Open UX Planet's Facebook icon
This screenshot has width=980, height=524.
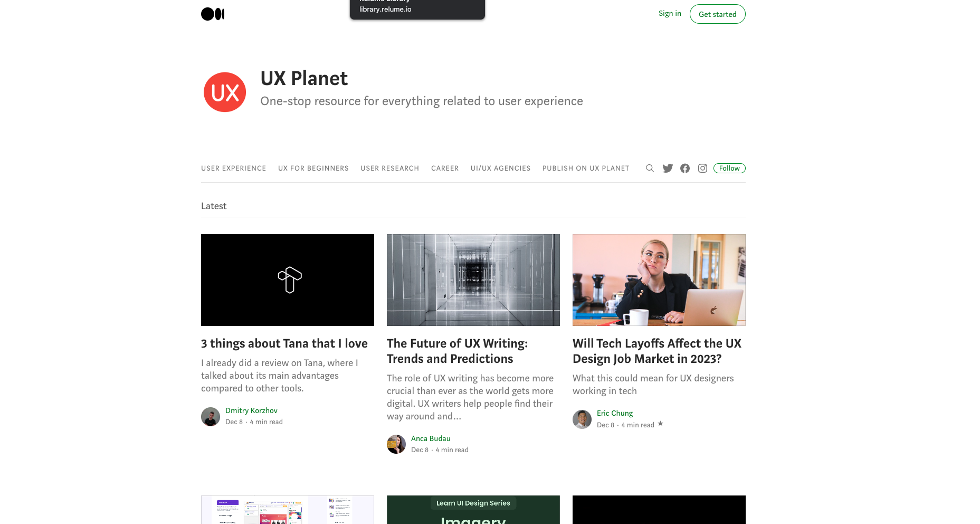(685, 169)
